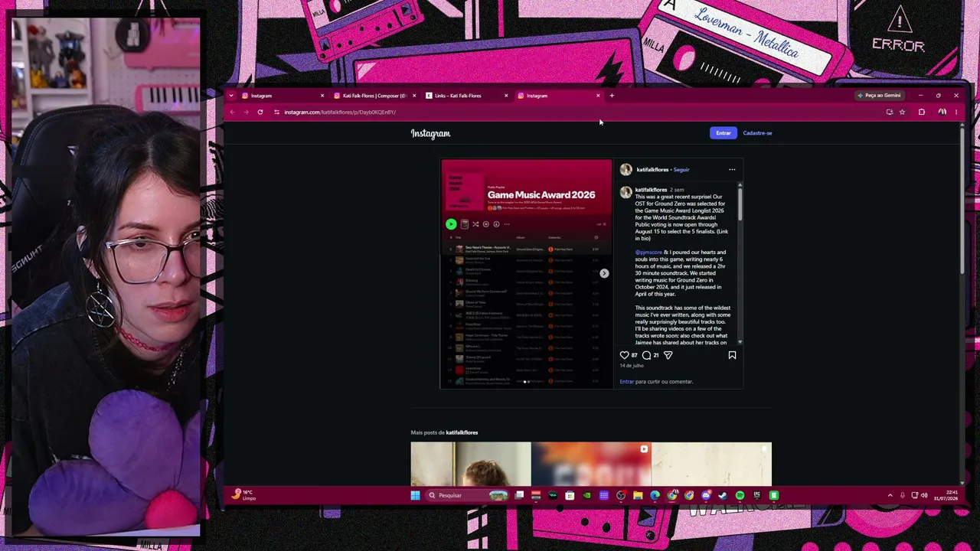Open the Windows Start menu
Image resolution: width=980 pixels, height=551 pixels.
(x=415, y=496)
